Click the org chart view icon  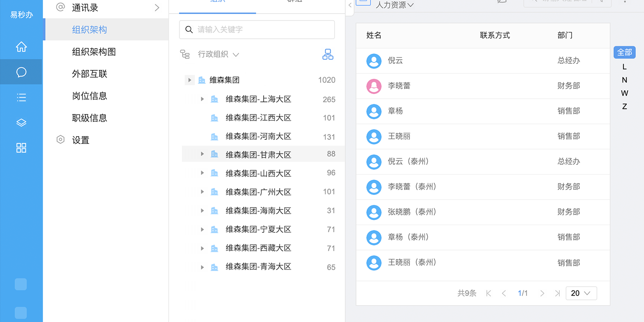(327, 55)
